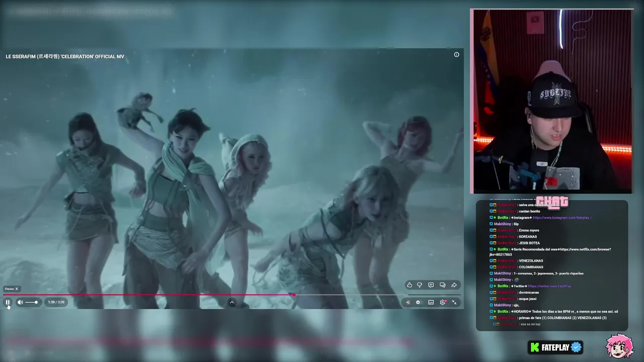Click the 'Pausa K' tooltip label
Image resolution: width=644 pixels, height=362 pixels.
pos(12,289)
